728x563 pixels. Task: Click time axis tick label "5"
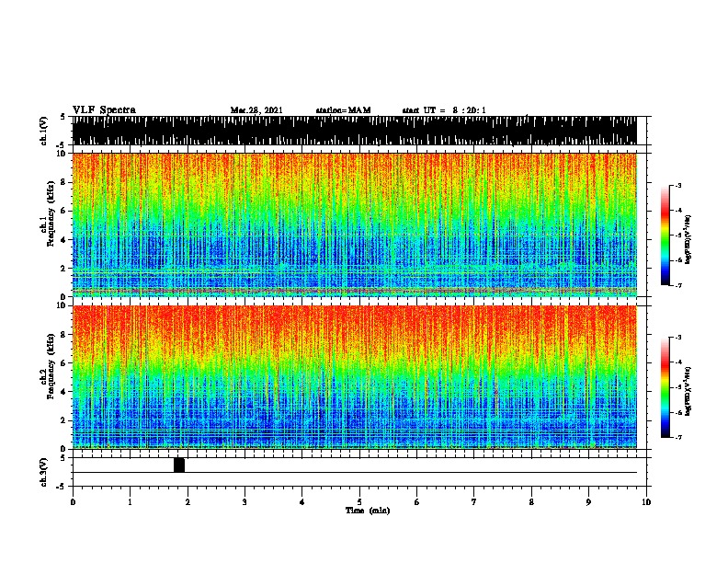[x=359, y=501]
